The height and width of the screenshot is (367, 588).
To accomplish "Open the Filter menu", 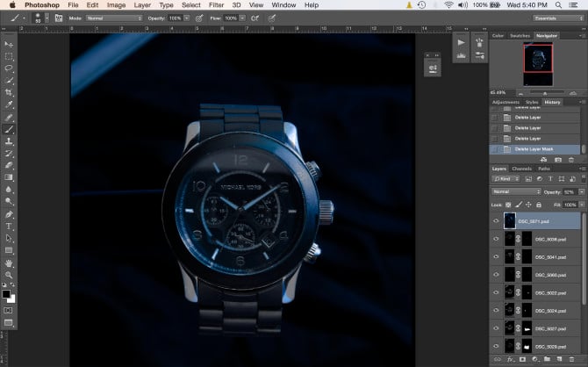I will click(216, 5).
